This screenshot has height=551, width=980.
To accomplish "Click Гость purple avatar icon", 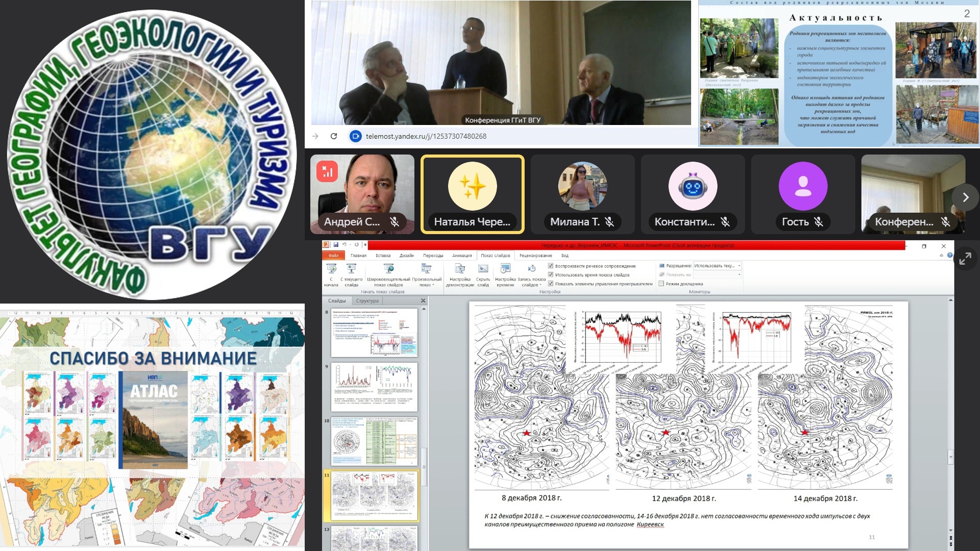I will (803, 186).
